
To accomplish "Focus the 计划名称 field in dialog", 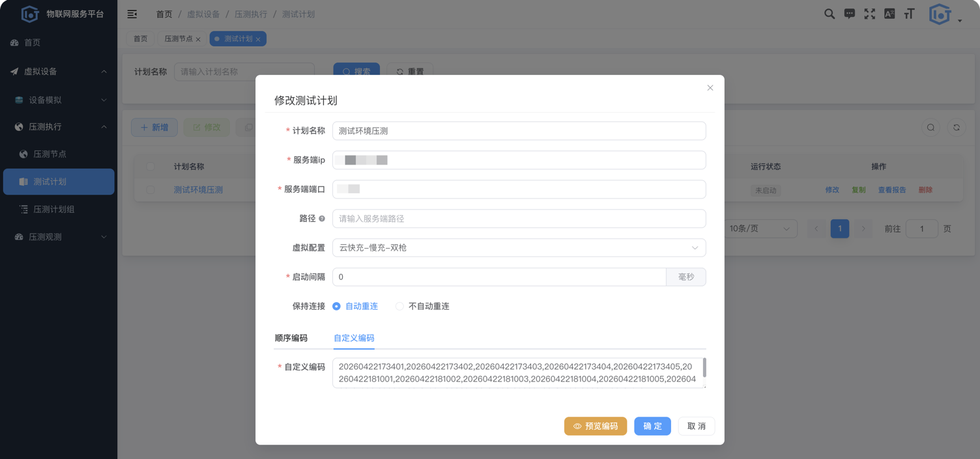I will [519, 131].
